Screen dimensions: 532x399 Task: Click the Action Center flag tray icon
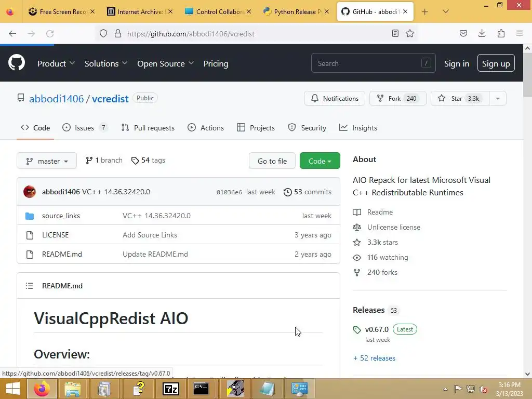[458, 389]
